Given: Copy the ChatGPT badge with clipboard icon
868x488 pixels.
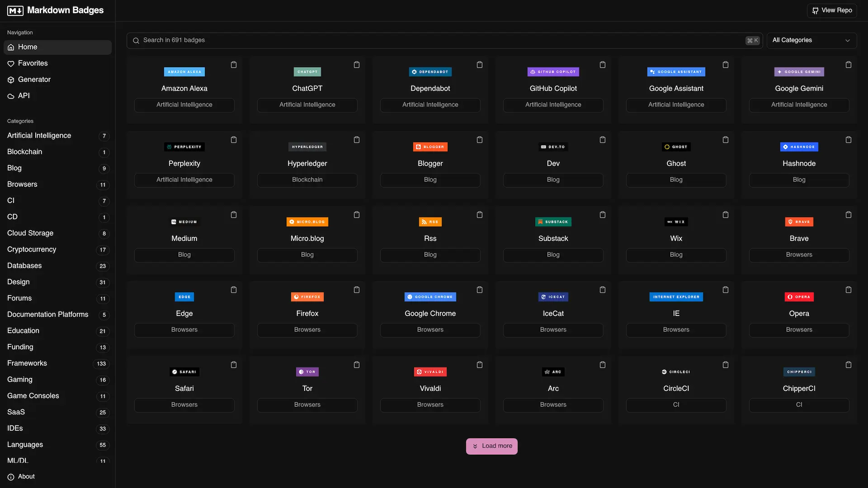Looking at the screenshot, I should [x=357, y=65].
